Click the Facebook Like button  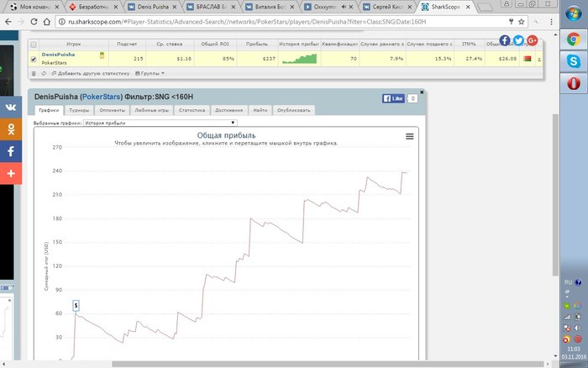tap(393, 98)
